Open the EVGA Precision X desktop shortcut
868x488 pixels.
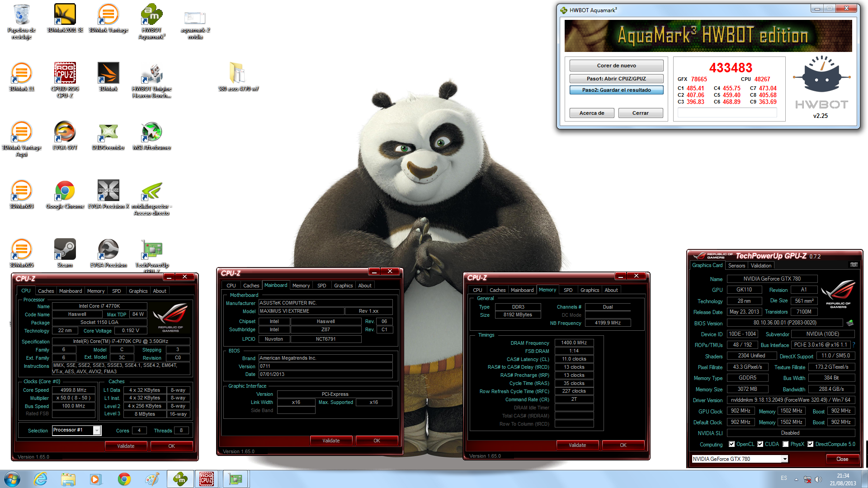coord(108,194)
